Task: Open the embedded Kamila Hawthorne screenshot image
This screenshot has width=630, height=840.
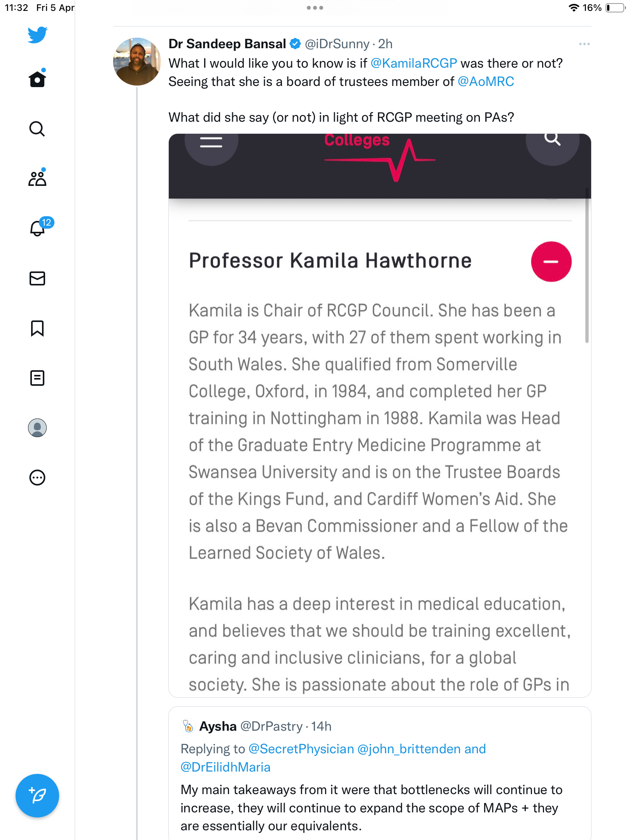Action: 380,415
